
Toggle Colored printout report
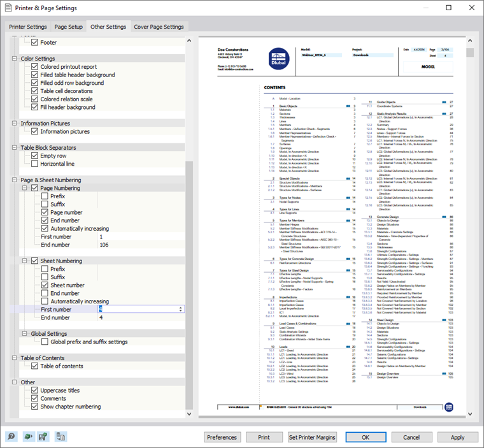pos(34,67)
